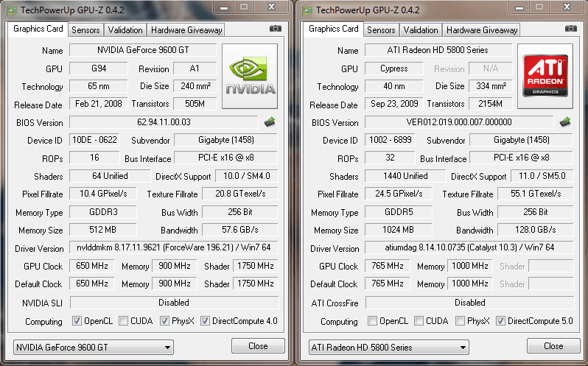Click the 2154M transistors value
This screenshot has height=366, width=588.
click(x=491, y=104)
